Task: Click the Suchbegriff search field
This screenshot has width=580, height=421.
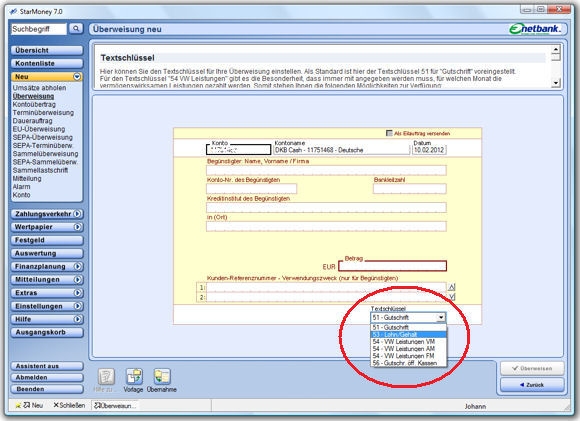Action: click(39, 29)
